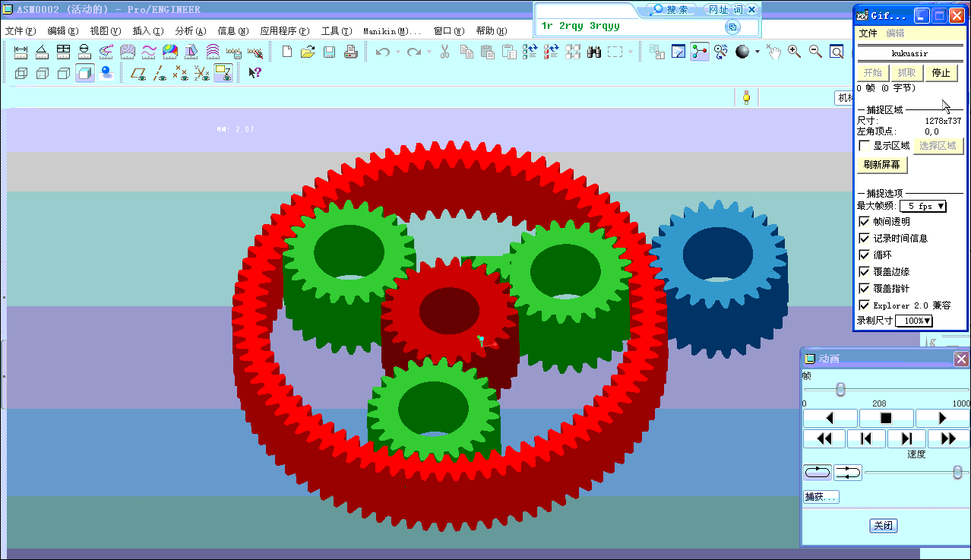Switch to wireframe display
Screen dimensions: 971x560
click(21, 73)
